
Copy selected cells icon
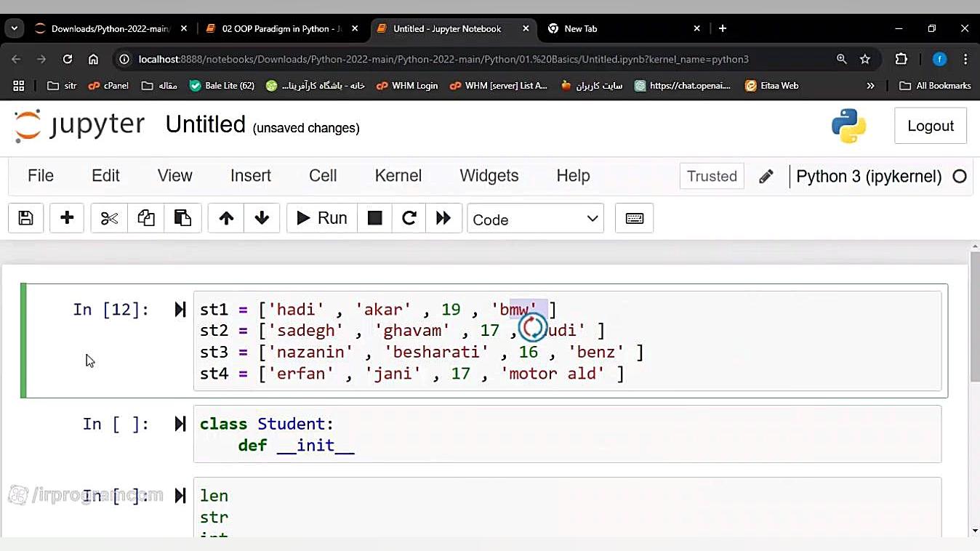click(146, 218)
